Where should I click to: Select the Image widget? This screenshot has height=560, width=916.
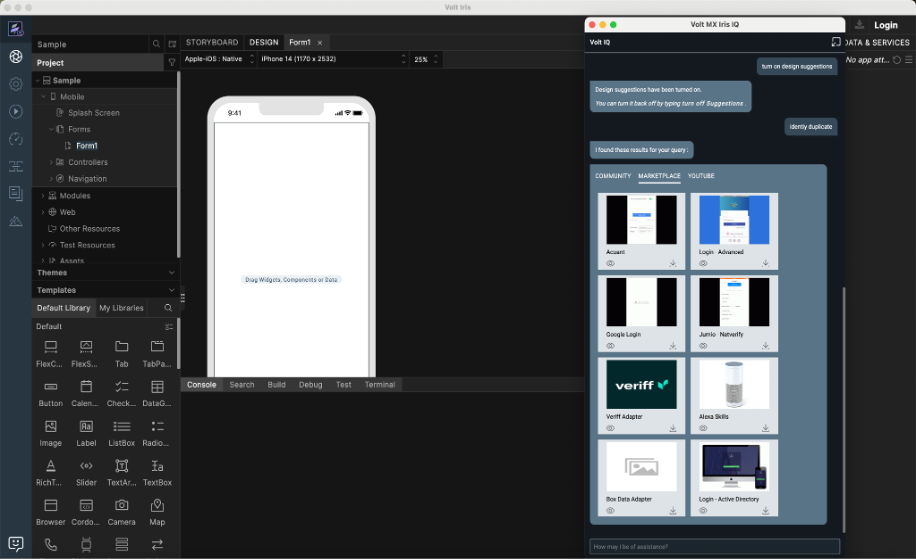point(50,433)
